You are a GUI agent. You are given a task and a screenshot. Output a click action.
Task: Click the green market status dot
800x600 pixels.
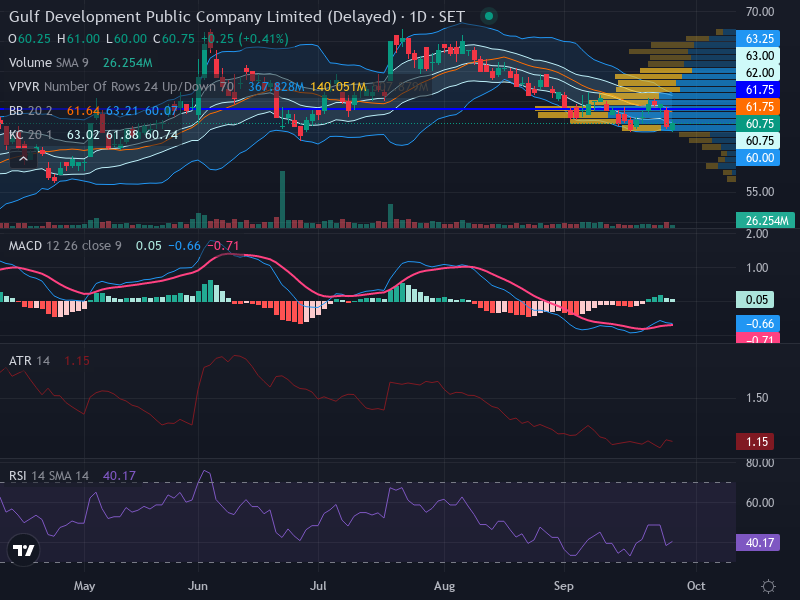tap(489, 16)
